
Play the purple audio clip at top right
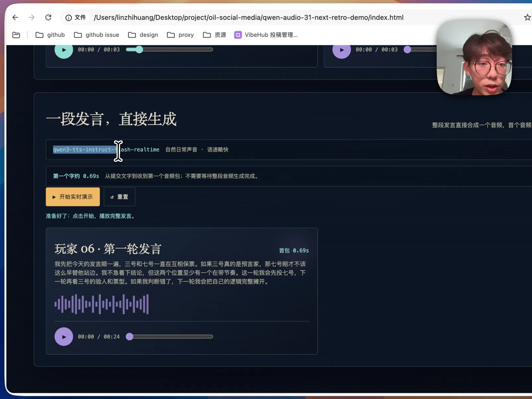click(x=341, y=50)
